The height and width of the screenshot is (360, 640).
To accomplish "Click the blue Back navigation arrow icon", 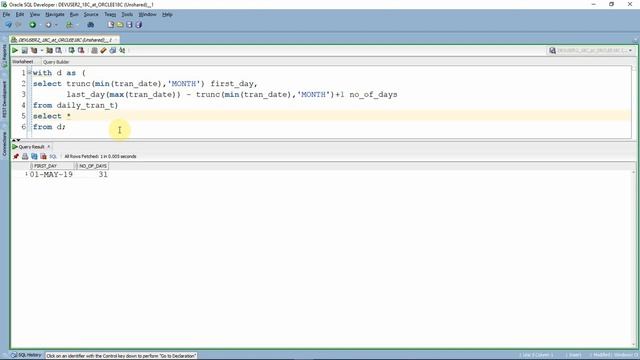I will 8,25.
